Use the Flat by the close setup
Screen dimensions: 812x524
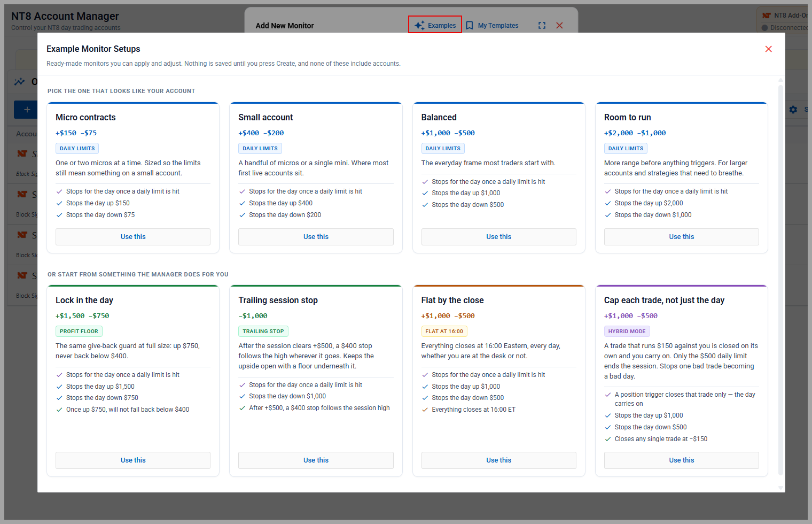coord(499,460)
